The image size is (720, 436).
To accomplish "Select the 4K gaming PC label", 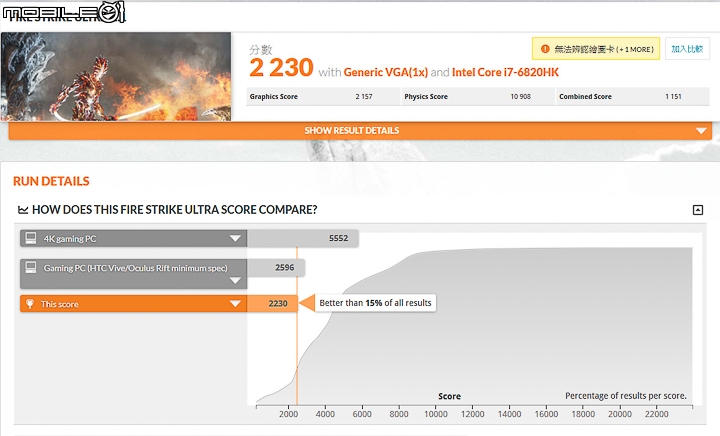I will pyautogui.click(x=70, y=239).
